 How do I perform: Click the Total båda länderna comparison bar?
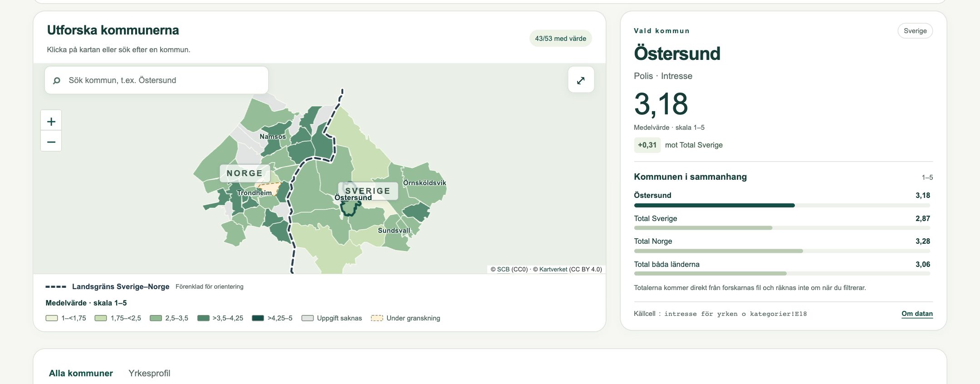782,274
